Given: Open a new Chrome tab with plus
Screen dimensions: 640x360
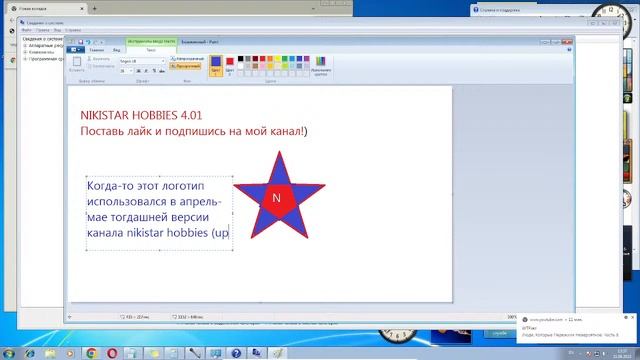Looking at the screenshot, I should [94, 9].
